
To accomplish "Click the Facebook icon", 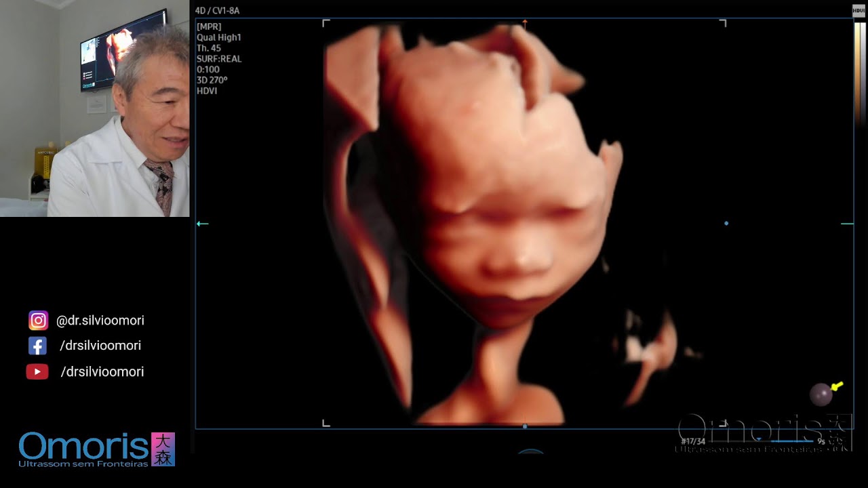I will click(x=37, y=346).
